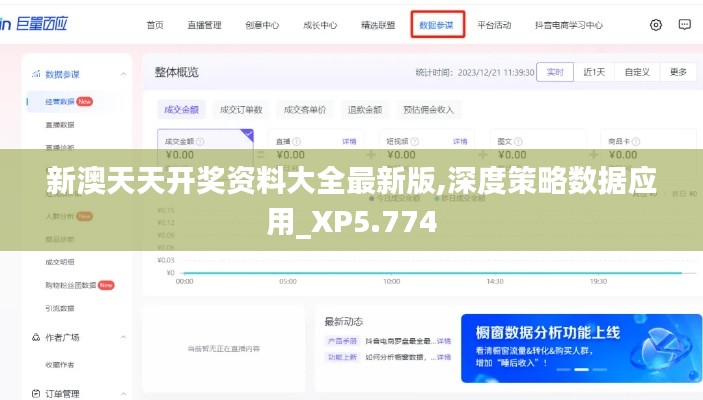Click the New badge next to 经营数据
This screenshot has height=400, width=703.
(x=84, y=102)
